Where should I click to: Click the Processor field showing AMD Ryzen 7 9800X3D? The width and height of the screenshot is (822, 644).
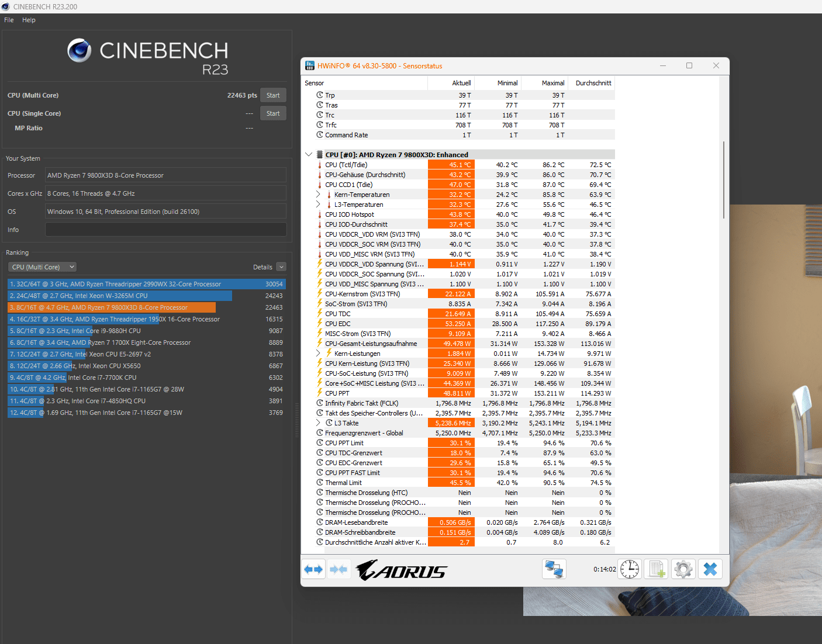tap(166, 175)
